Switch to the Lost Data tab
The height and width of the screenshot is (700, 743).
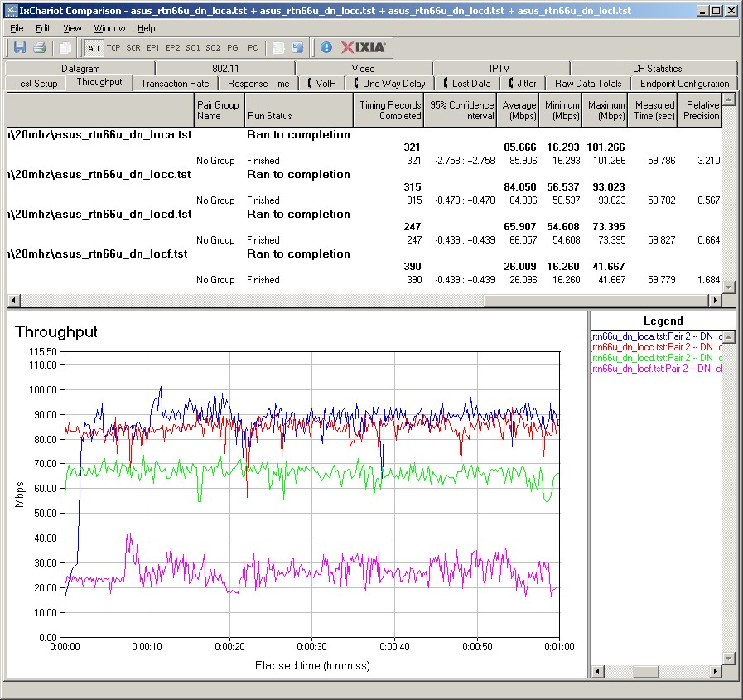466,84
